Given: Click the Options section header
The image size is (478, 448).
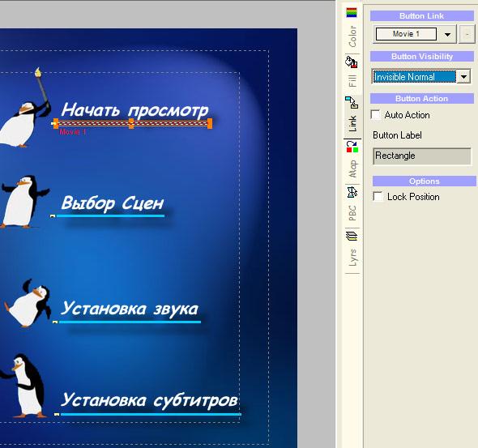Looking at the screenshot, I should point(424,181).
